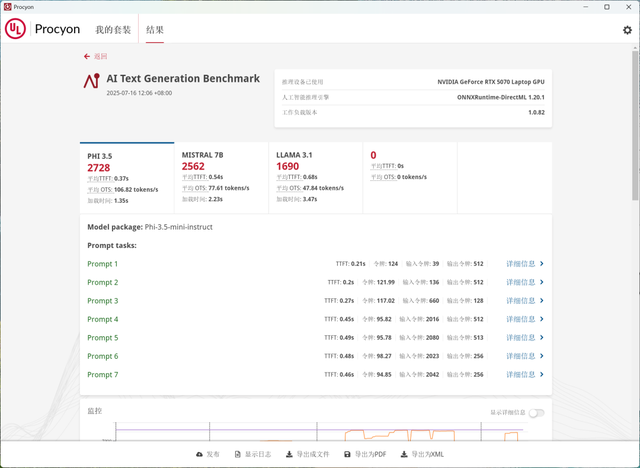
Task: Select the tab showing score 0
Action: (x=410, y=177)
